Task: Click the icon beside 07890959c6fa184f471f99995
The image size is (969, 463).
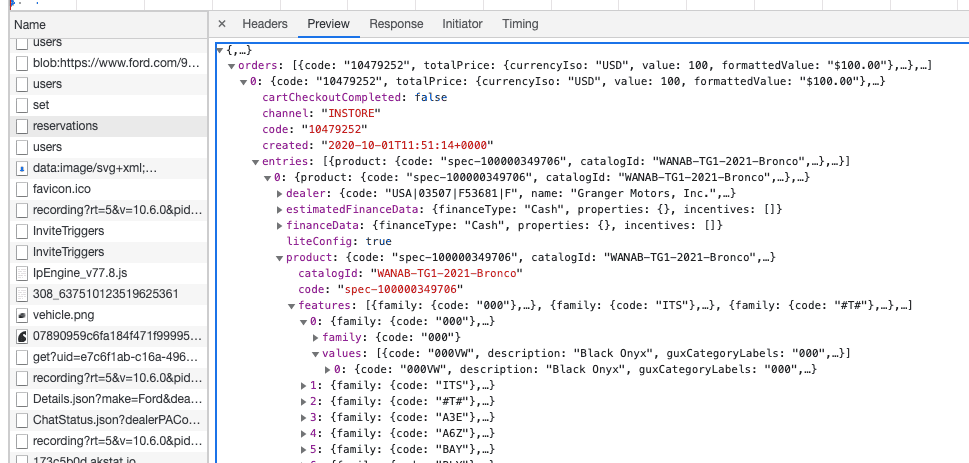Action: [x=22, y=336]
